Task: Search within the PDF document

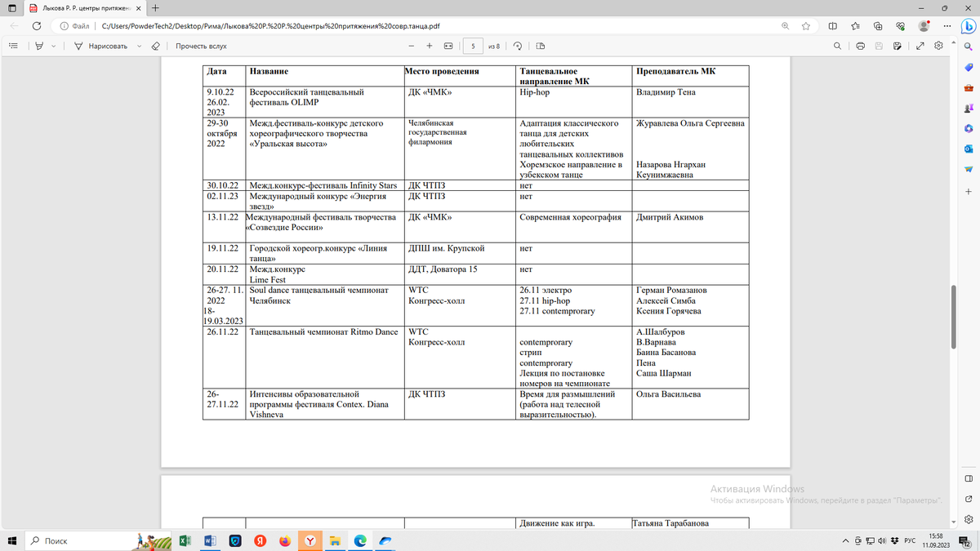Action: click(838, 46)
